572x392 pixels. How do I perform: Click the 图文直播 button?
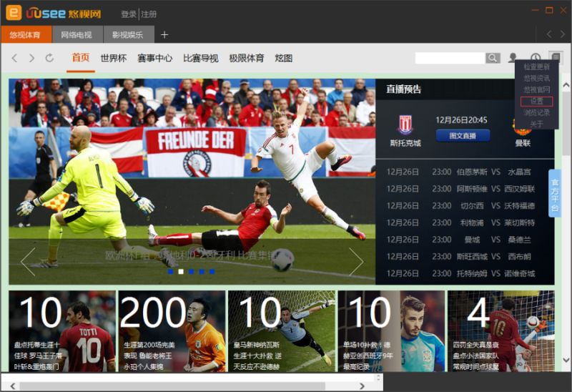[463, 136]
